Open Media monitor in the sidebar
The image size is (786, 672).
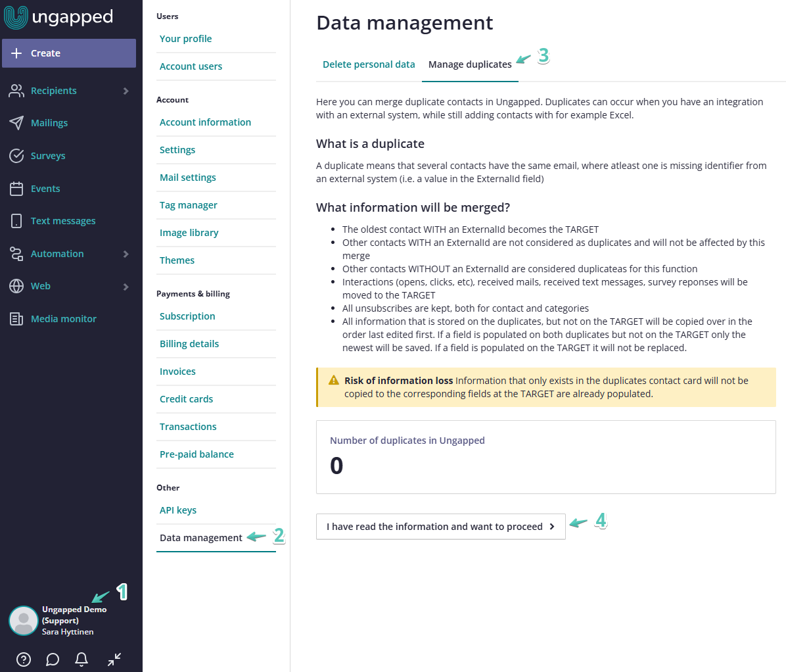click(x=64, y=319)
